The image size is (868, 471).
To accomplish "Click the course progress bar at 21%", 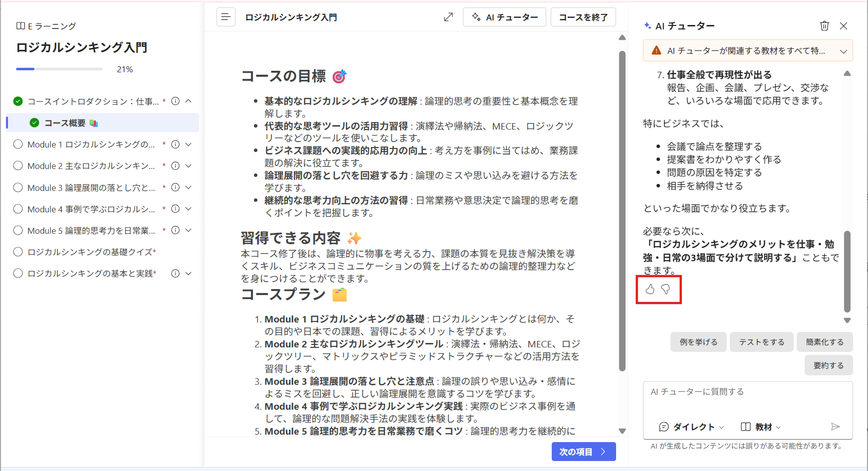I will point(59,69).
